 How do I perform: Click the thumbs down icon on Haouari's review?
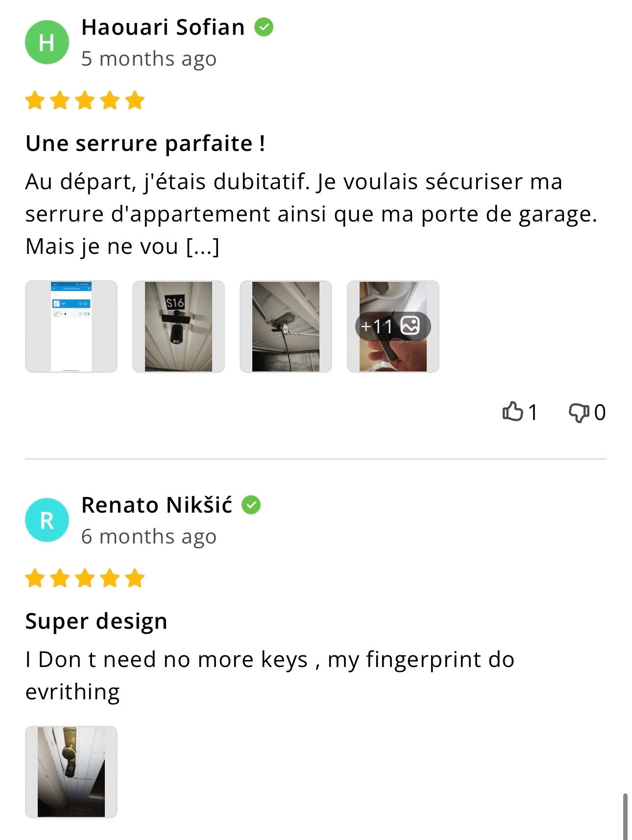click(579, 413)
